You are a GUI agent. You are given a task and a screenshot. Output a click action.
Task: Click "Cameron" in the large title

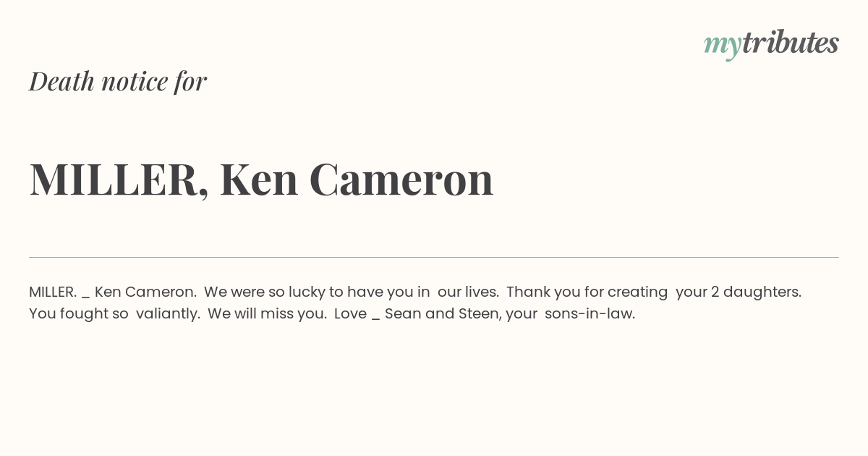401,180
